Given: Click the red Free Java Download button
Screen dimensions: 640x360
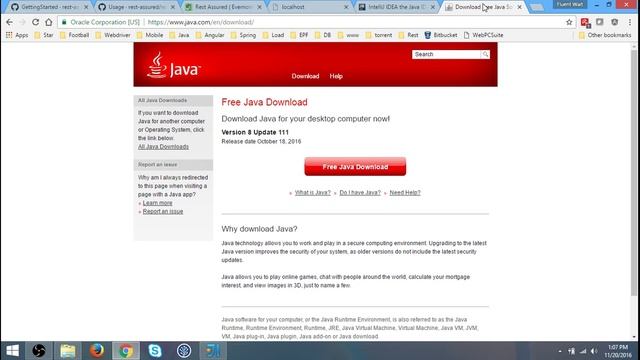Looking at the screenshot, I should [355, 167].
